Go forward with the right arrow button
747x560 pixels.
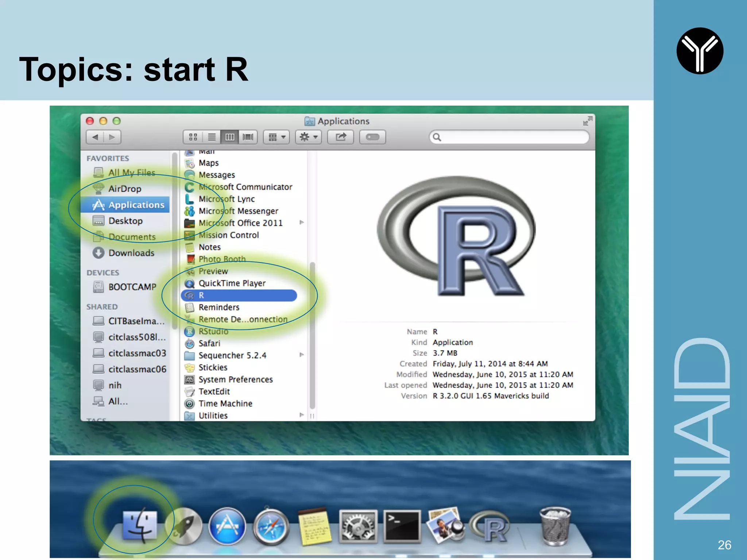112,137
